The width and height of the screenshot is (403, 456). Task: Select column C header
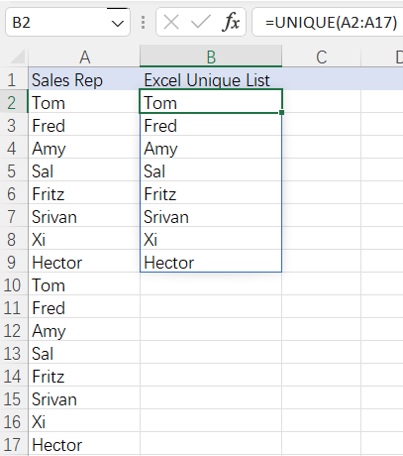click(x=321, y=57)
